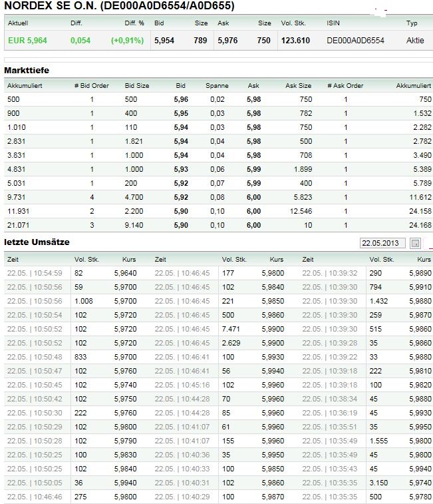Click accumulated bid value 11.931

pos(19,211)
